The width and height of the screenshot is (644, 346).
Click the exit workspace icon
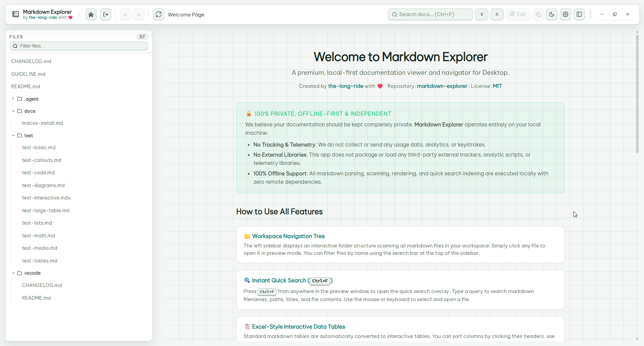106,14
